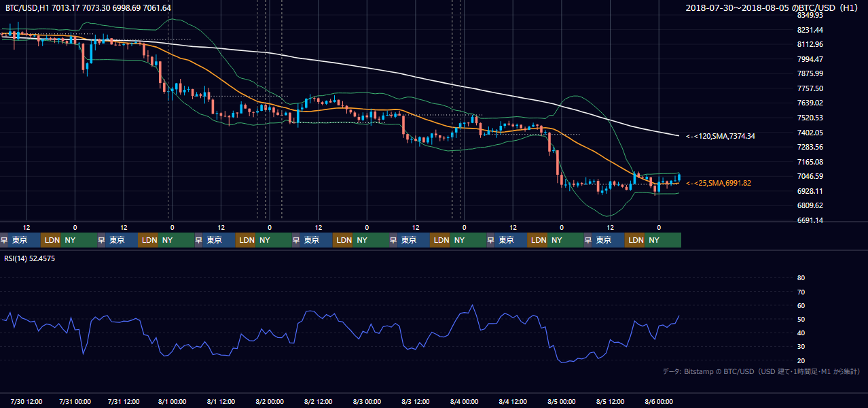Click the 8/4 12:00 time axis label
Viewport: 868px width, 408px height.
point(513,401)
